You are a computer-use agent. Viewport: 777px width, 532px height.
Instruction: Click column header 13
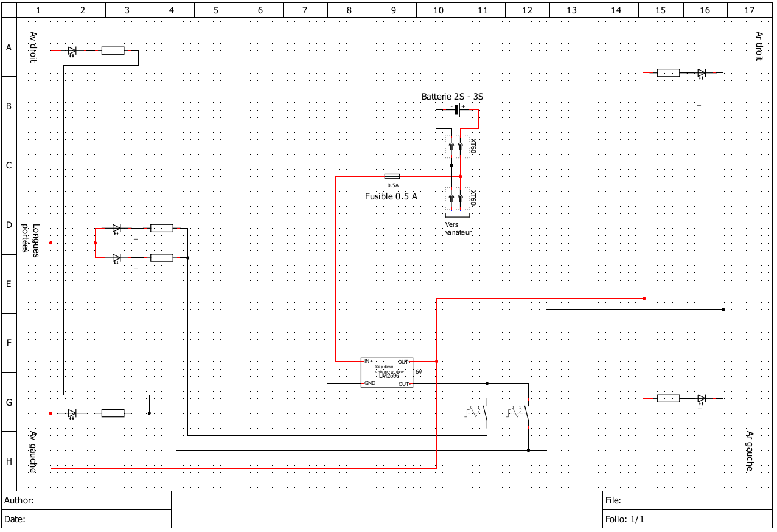(572, 10)
